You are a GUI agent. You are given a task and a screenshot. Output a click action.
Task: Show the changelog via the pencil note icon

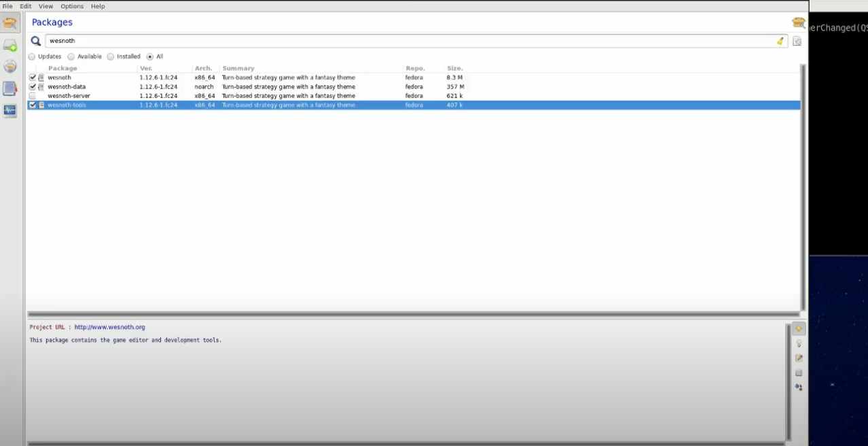(x=799, y=358)
